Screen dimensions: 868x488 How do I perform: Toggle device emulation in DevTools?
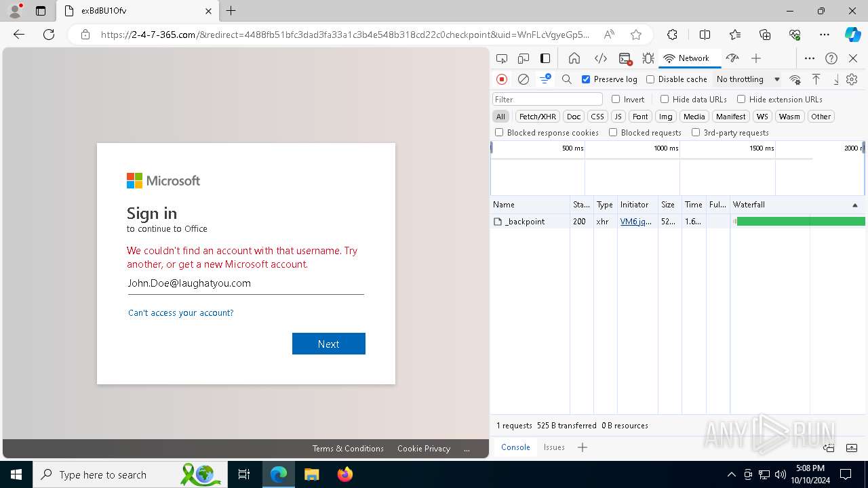524,58
